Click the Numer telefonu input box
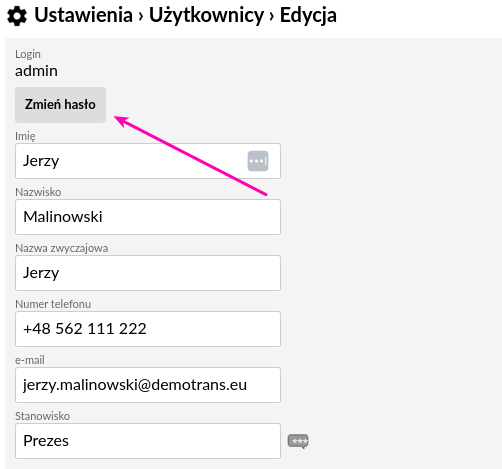The width and height of the screenshot is (502, 469). (x=148, y=329)
